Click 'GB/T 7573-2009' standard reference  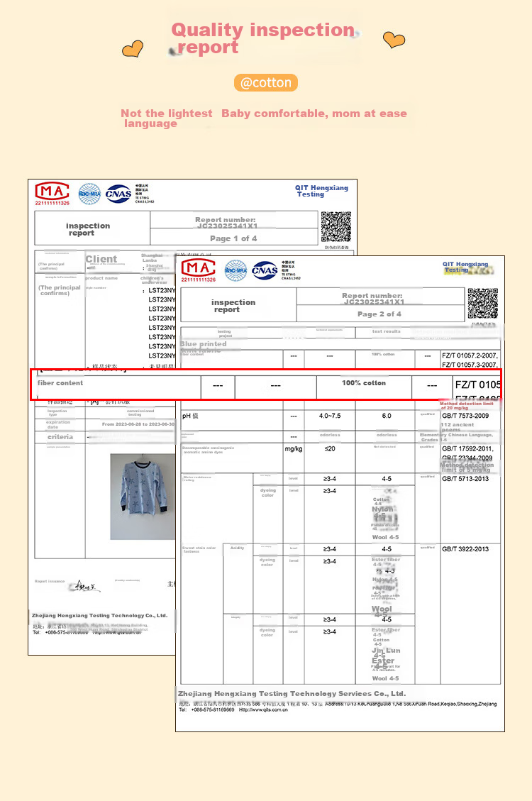[x=465, y=416]
